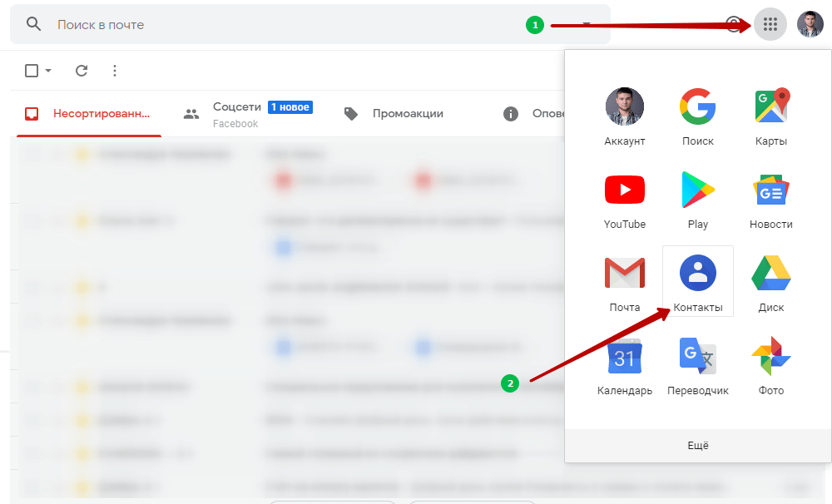Launch YouTube from the apps panel
The image size is (832, 504).
point(625,200)
